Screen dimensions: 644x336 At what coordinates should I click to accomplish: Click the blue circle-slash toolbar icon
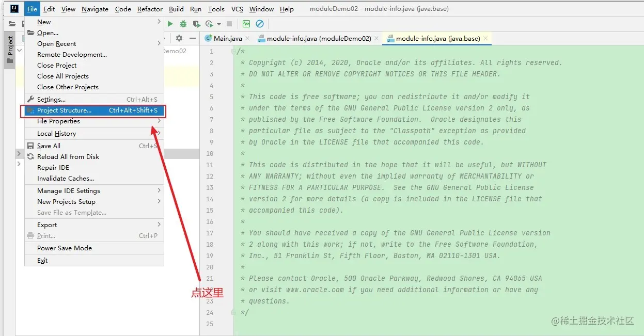pos(260,24)
